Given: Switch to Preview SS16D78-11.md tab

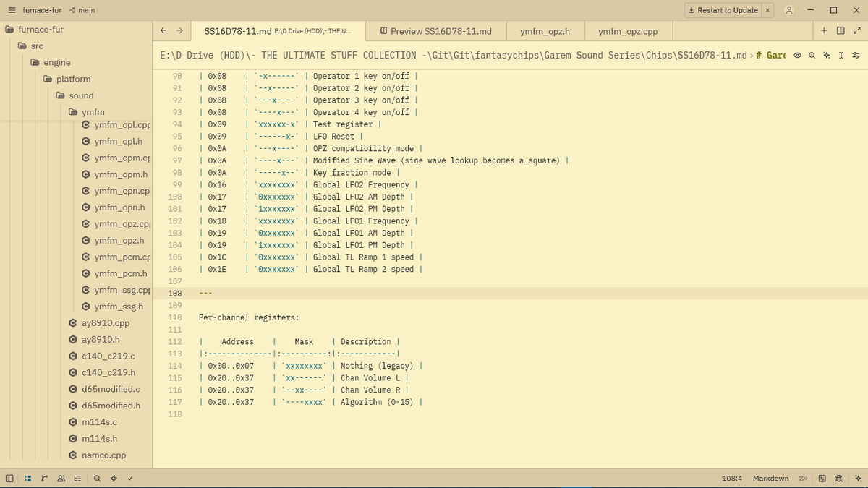Looking at the screenshot, I should pos(435,31).
